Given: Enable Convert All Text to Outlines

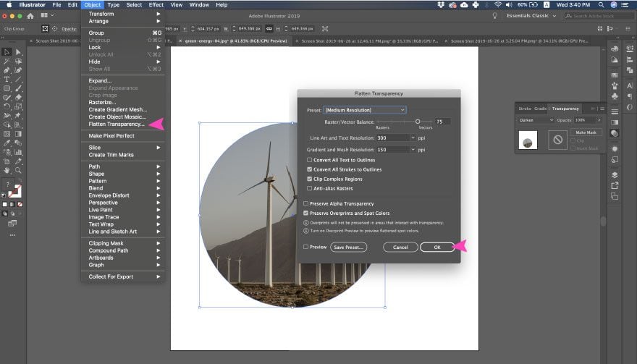Looking at the screenshot, I should pyautogui.click(x=310, y=160).
